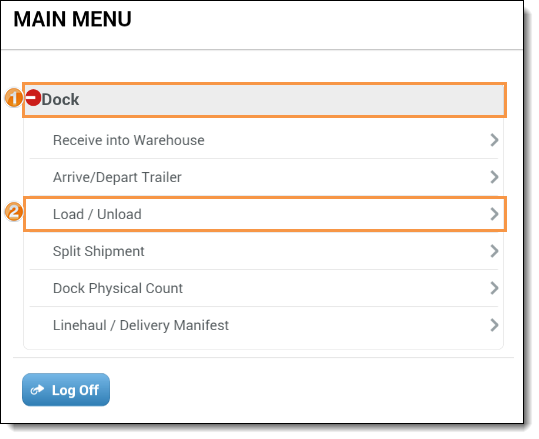Click chevron beside Receive into Warehouse
539x439 pixels.
click(494, 140)
